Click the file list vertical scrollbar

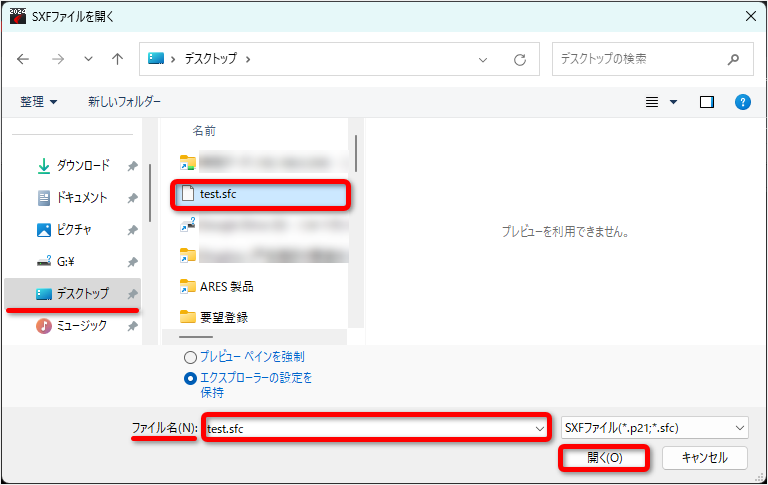click(356, 153)
